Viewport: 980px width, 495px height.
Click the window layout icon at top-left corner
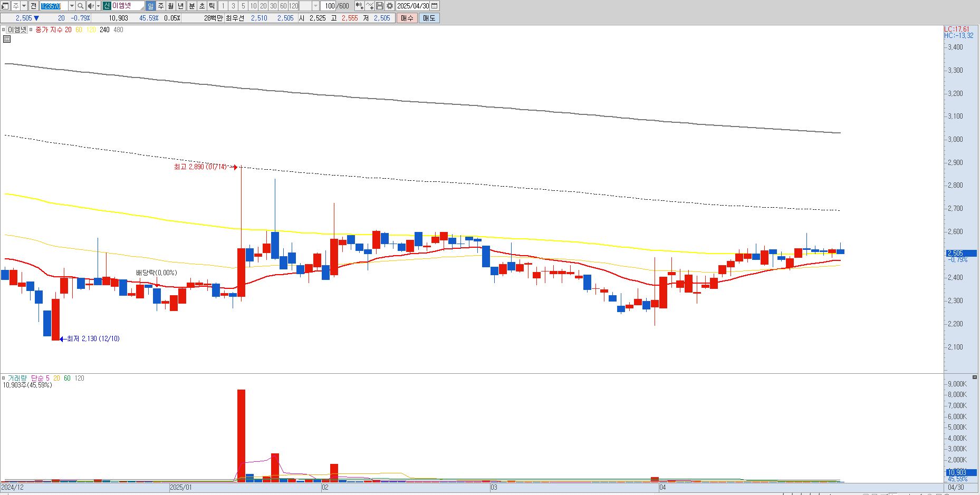pyautogui.click(x=5, y=6)
